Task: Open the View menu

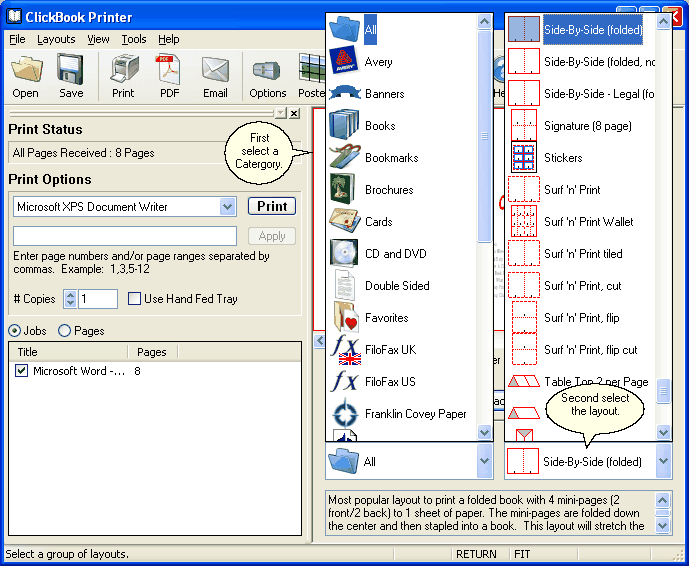Action: (98, 39)
